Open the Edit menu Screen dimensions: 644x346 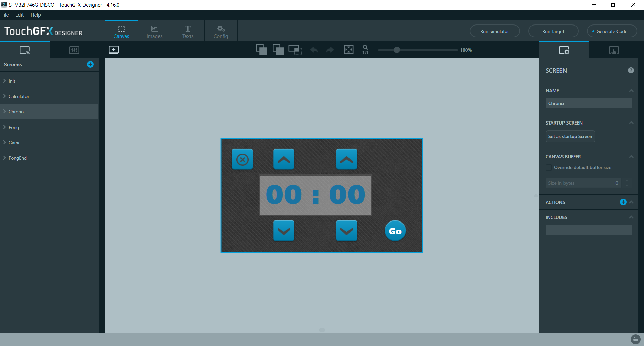click(19, 15)
